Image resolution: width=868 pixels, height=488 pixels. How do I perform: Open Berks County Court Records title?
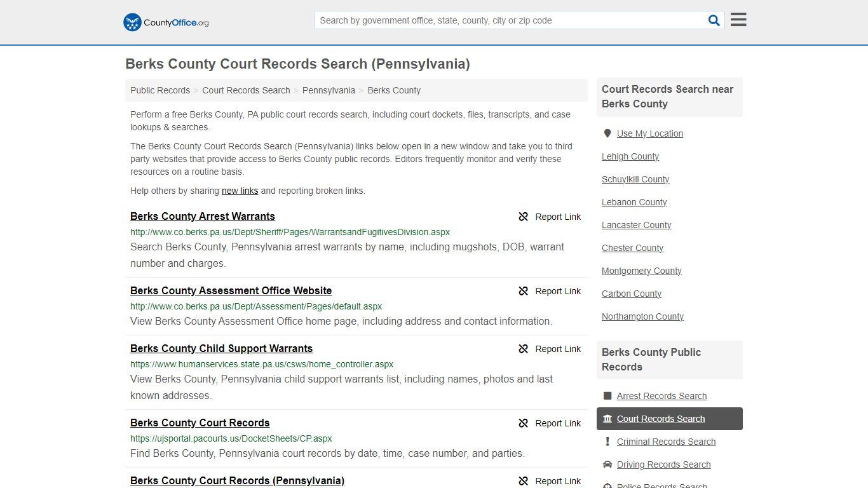point(200,423)
